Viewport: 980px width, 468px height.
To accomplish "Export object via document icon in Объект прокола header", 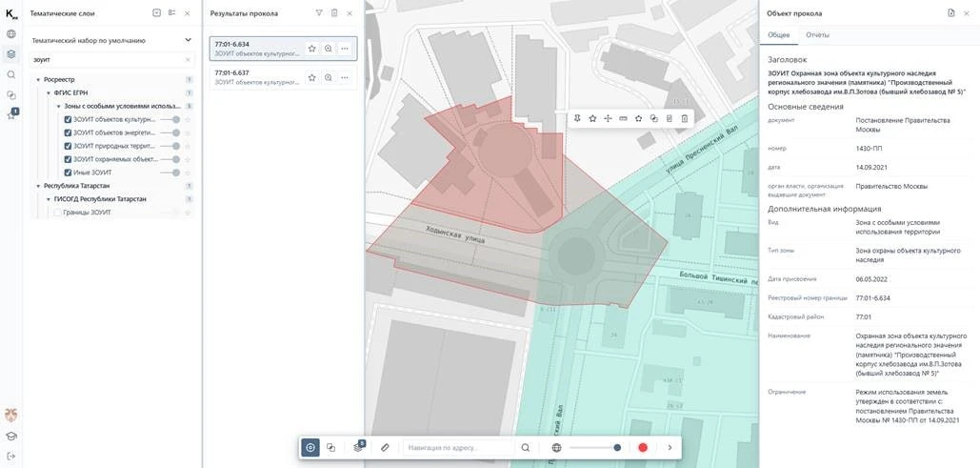I will 951,13.
